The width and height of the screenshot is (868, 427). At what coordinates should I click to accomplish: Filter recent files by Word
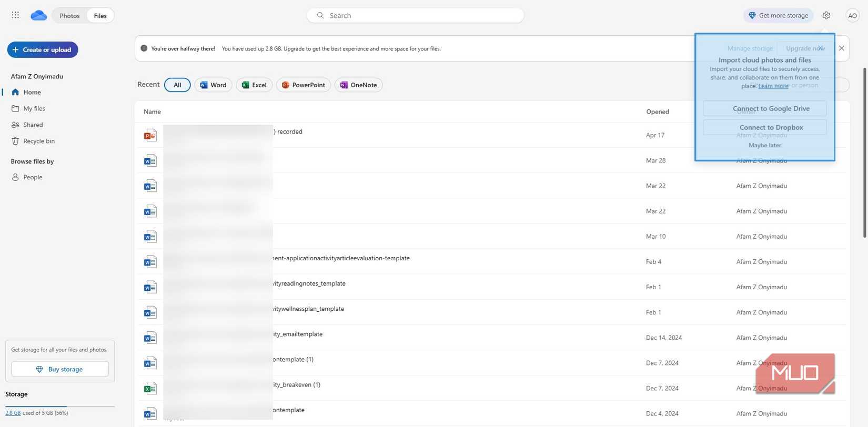pos(213,85)
